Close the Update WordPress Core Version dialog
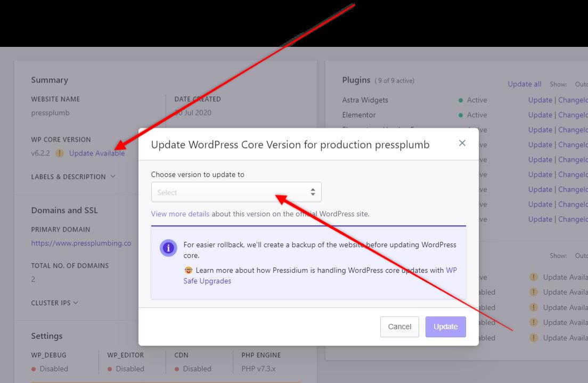Screen dimensions: 588x383 [462, 143]
